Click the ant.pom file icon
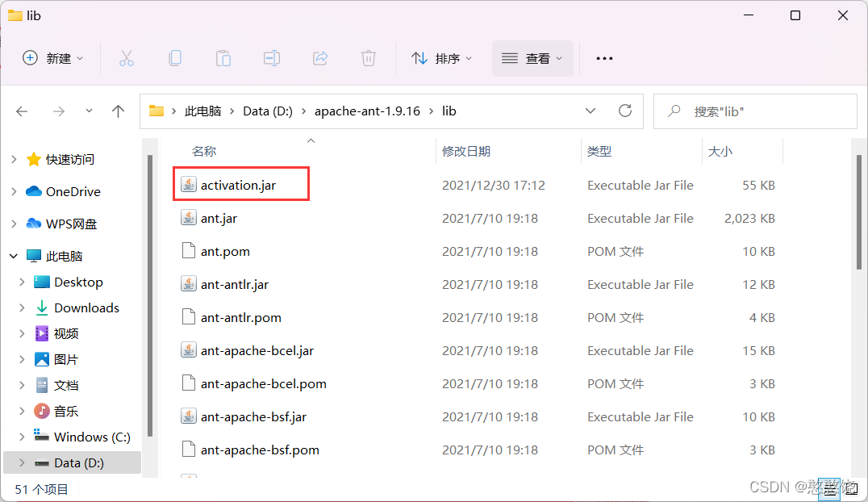This screenshot has width=868, height=502. pos(189,251)
